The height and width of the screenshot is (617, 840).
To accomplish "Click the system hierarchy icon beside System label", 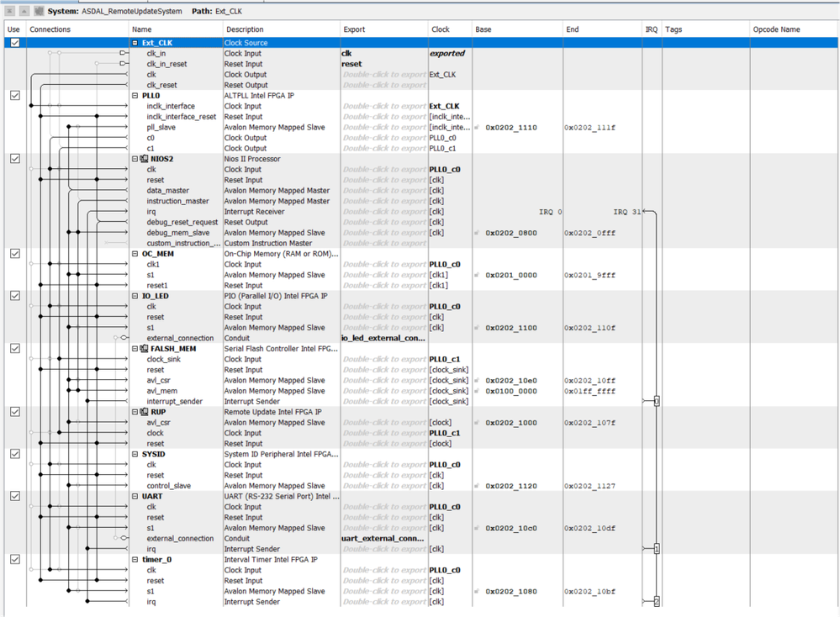I will (x=40, y=11).
